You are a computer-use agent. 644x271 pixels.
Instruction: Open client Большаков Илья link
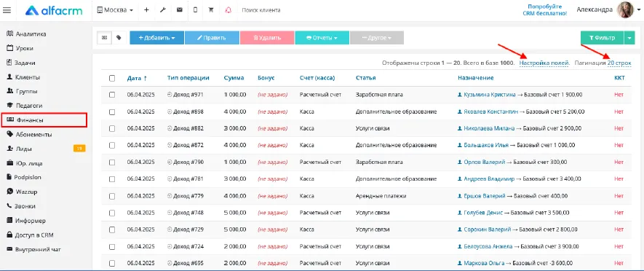(x=486, y=145)
